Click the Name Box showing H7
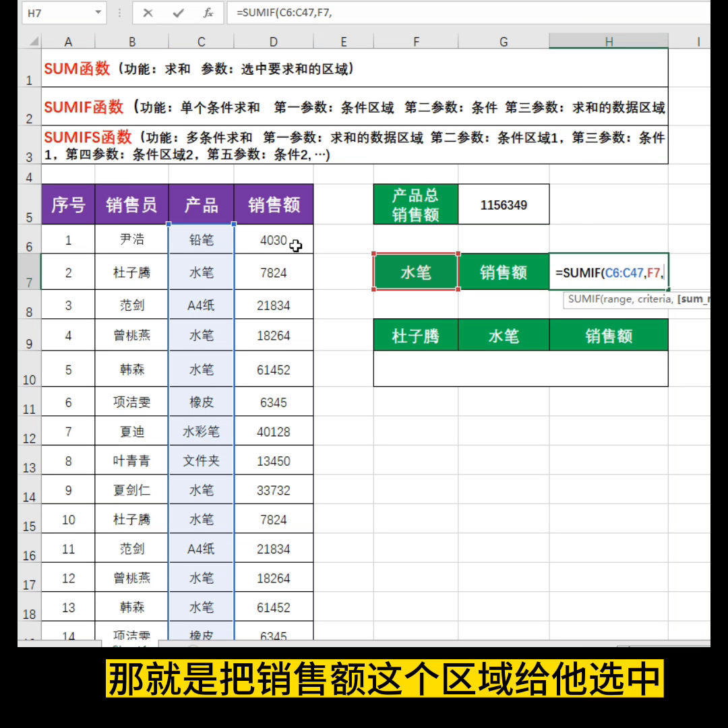728x728 pixels. tap(63, 13)
